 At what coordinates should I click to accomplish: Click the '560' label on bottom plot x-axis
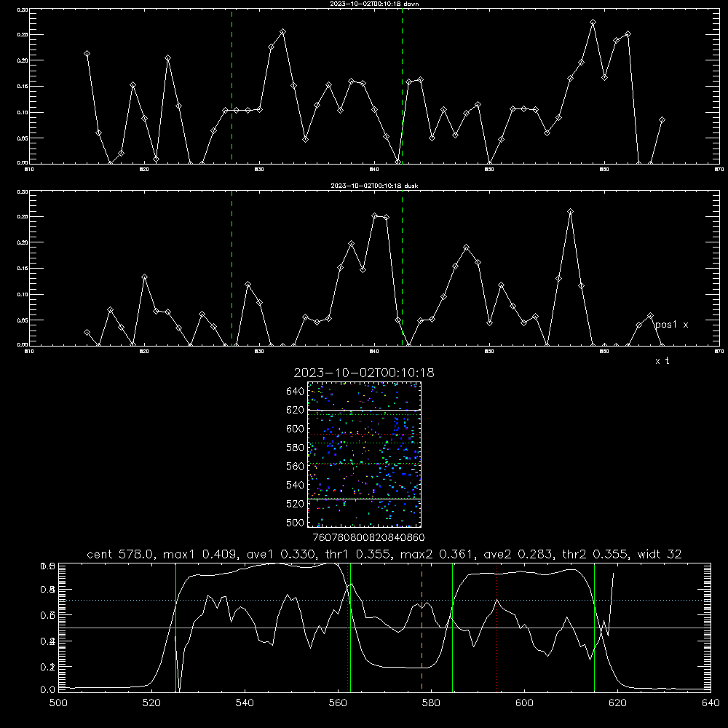[x=338, y=703]
